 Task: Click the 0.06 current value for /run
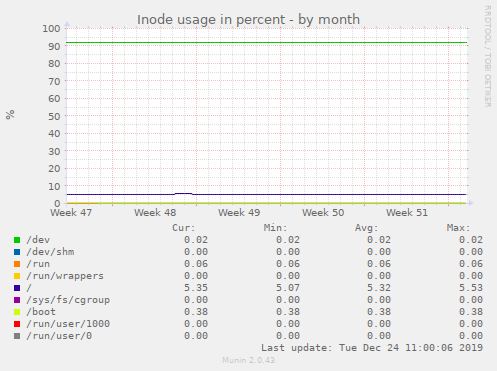tap(196, 264)
